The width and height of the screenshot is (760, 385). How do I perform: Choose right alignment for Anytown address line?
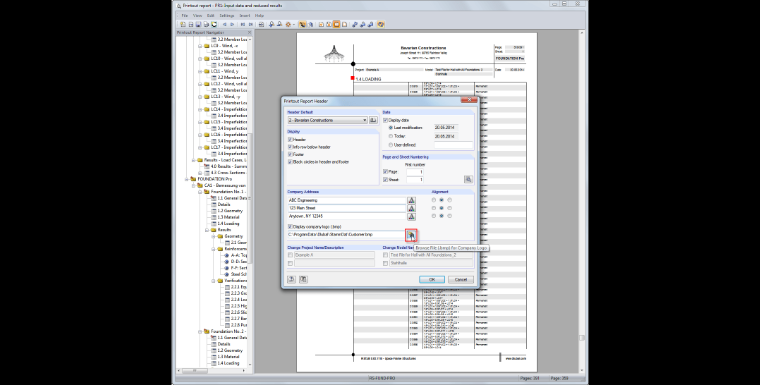[x=450, y=216]
